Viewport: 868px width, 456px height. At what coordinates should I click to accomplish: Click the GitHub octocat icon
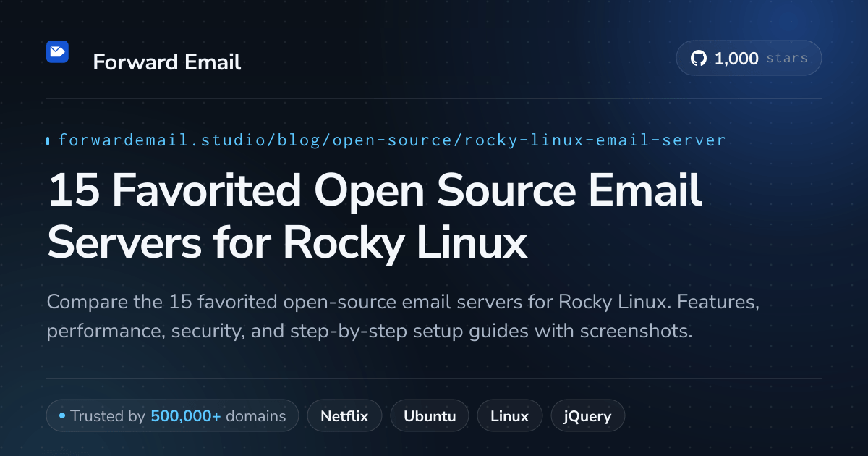pos(699,59)
